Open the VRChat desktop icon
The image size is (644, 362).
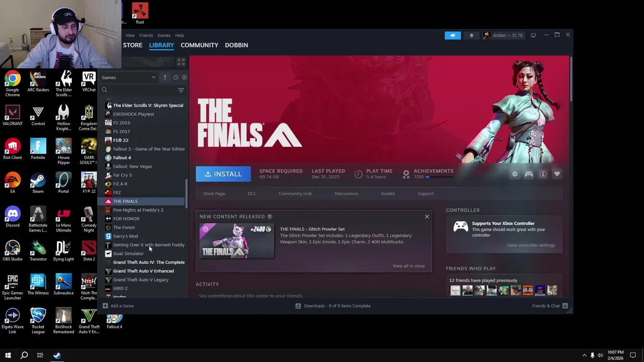pyautogui.click(x=89, y=81)
